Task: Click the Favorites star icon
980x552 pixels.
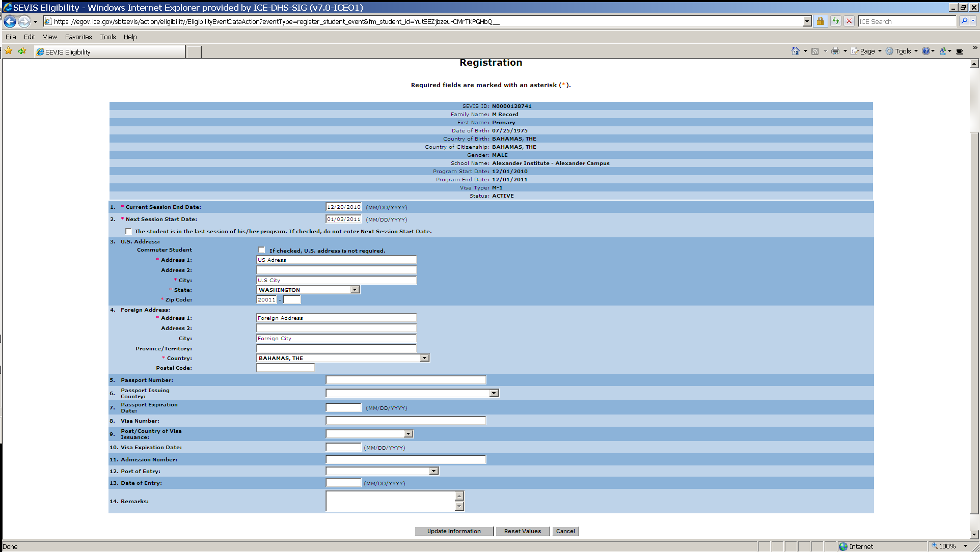Action: click(x=9, y=51)
